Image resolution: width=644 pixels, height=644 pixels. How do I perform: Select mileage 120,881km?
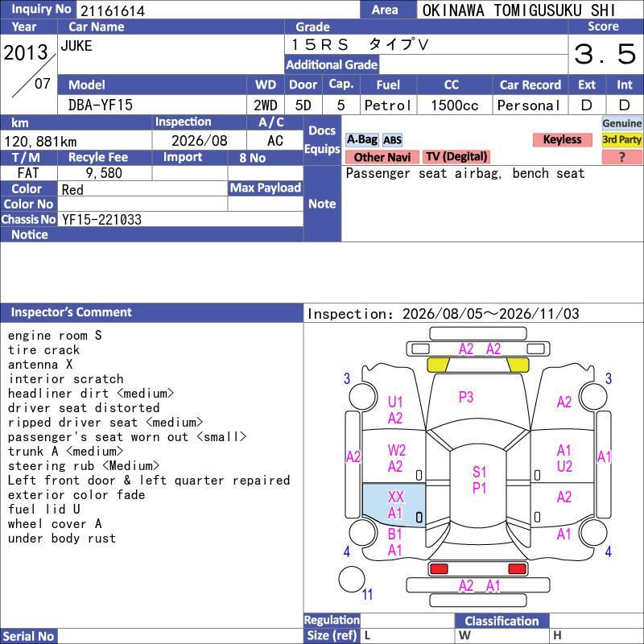[40, 142]
